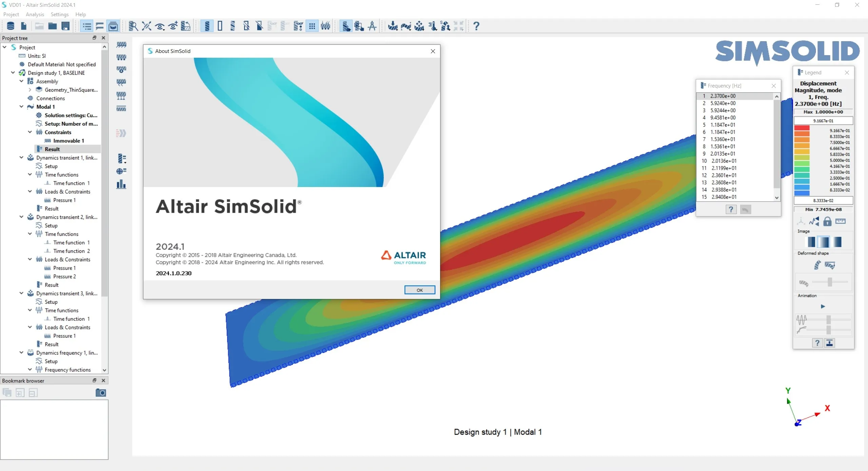Click OK in the About SimSolid dialog
The image size is (868, 471).
[x=419, y=290]
